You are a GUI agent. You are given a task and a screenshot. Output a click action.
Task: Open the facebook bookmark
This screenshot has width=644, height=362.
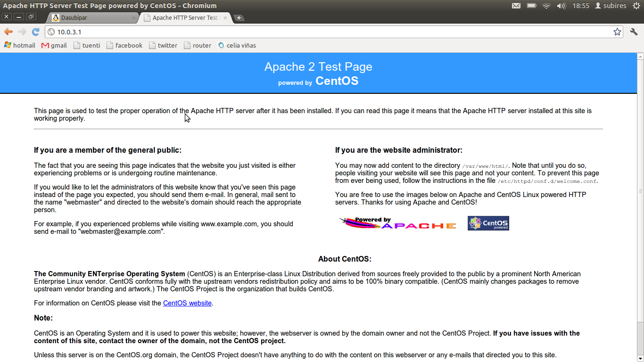click(124, 45)
